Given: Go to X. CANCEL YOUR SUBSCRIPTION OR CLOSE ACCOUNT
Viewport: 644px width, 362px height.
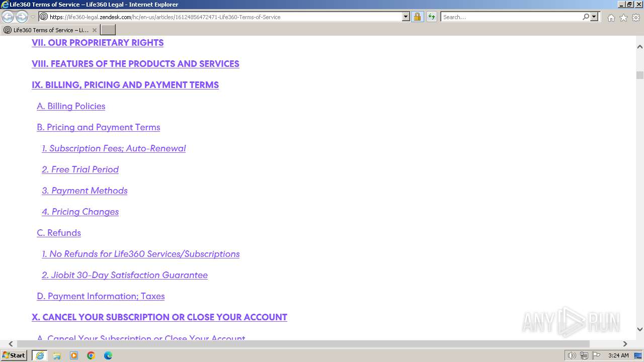Looking at the screenshot, I should (x=159, y=317).
